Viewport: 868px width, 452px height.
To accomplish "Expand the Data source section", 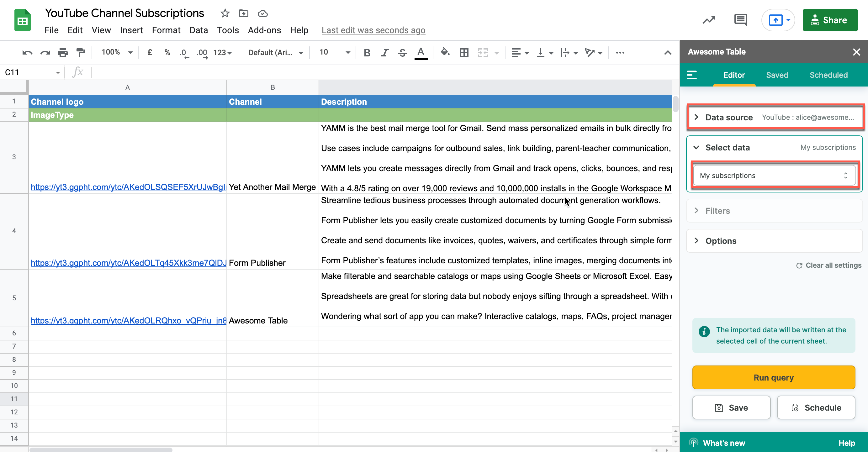I will [x=775, y=117].
